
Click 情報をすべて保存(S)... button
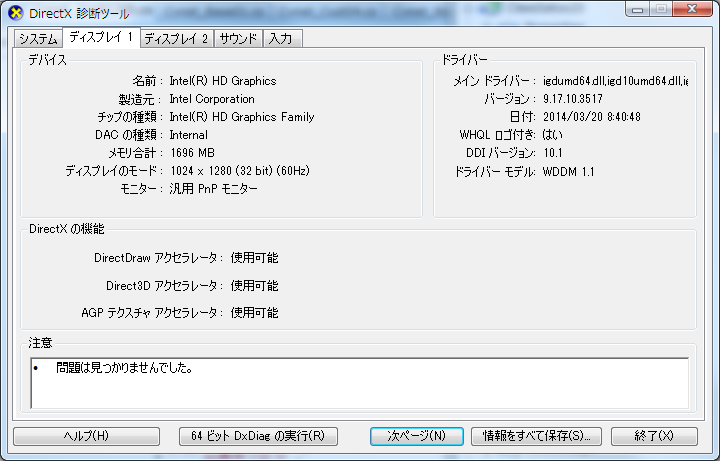tap(536, 436)
